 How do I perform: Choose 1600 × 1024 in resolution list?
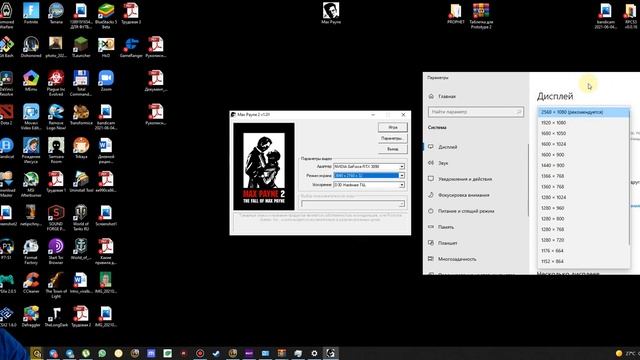(x=584, y=144)
